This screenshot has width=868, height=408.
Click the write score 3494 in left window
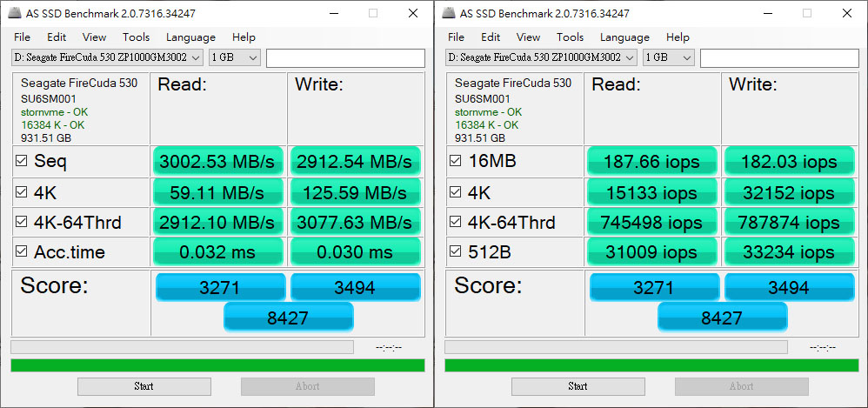(x=355, y=287)
